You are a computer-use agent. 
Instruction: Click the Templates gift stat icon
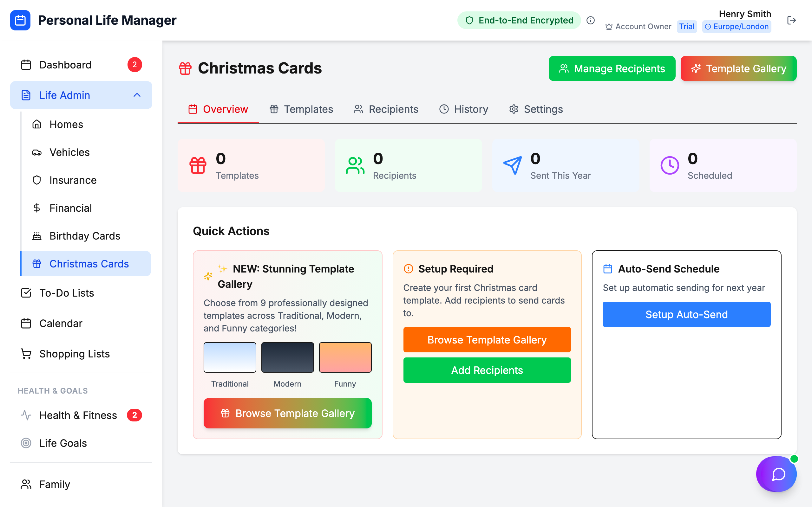(198, 166)
